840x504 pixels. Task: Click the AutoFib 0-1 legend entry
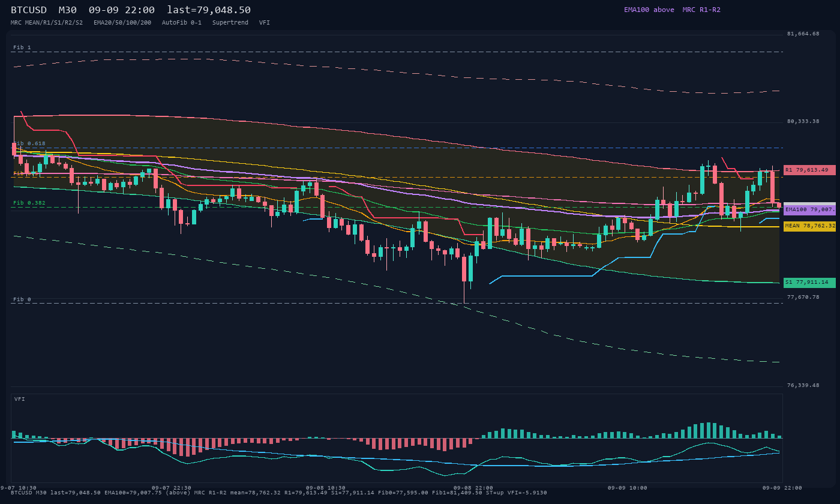click(182, 22)
